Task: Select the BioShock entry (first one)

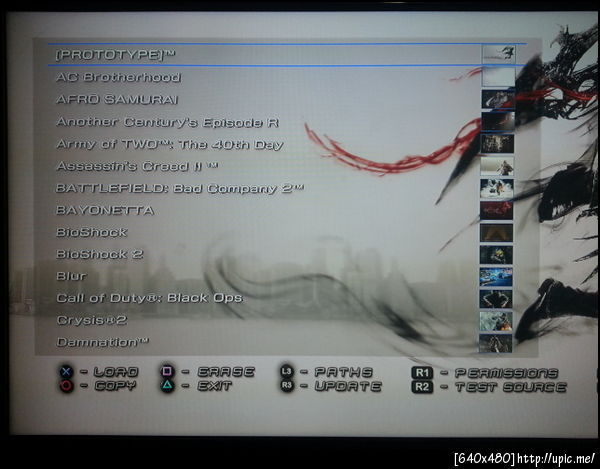Action: coord(91,232)
